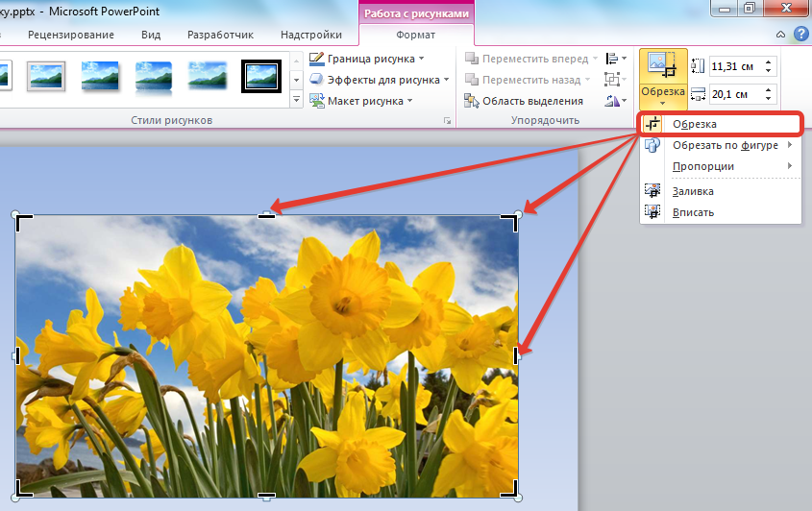Image resolution: width=812 pixels, height=511 pixels.
Task: Open the Вид tab
Action: click(x=151, y=35)
